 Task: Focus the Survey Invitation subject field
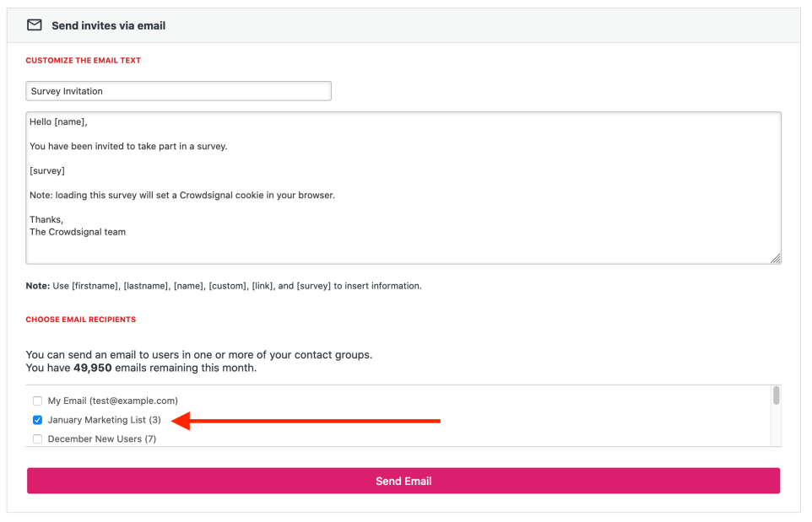pos(178,91)
